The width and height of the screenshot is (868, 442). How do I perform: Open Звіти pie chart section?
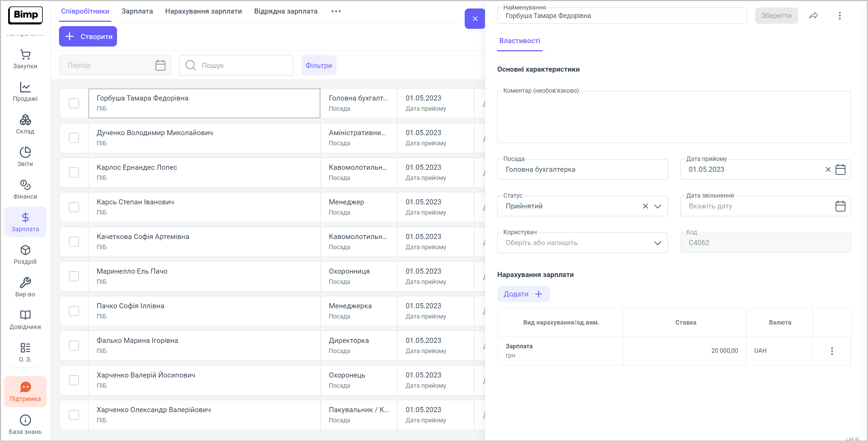pos(25,157)
